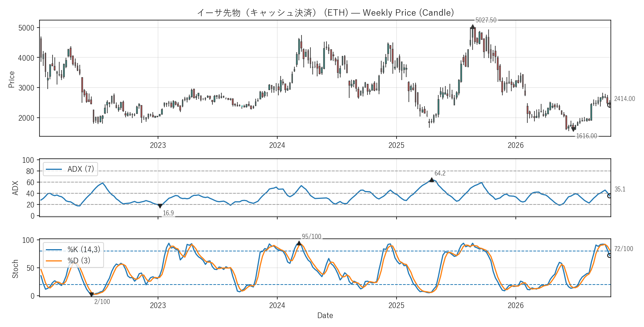Screen dimensions: 644x327
Task: Click the 40 tick on the ADX axis
Action: (x=31, y=194)
